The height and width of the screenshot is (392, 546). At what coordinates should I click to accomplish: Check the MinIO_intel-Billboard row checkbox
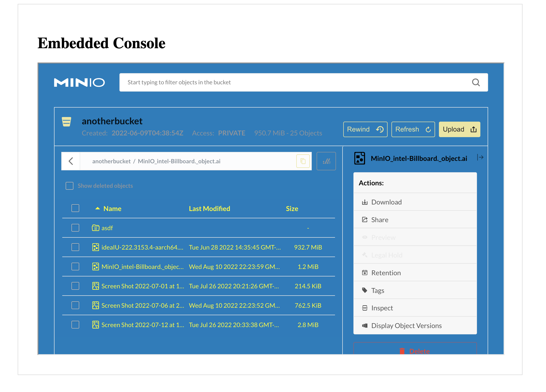point(75,267)
